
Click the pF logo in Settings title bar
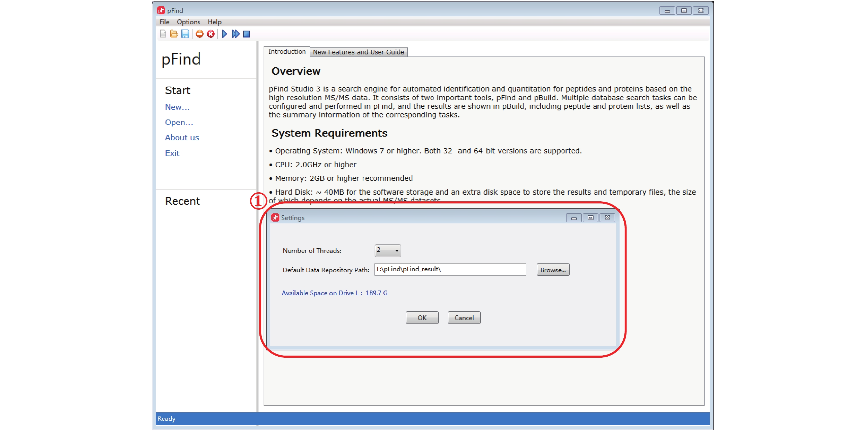[x=275, y=217]
